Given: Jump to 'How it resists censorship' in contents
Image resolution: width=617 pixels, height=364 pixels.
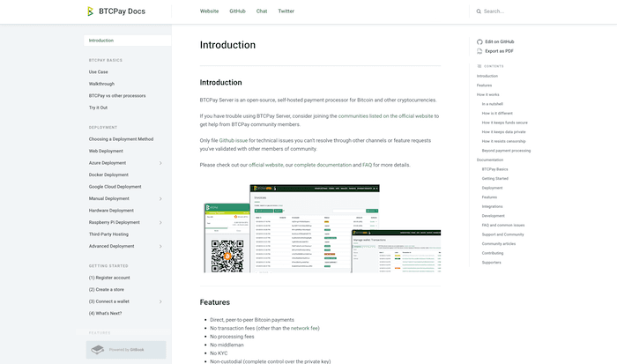Looking at the screenshot, I should point(505,141).
